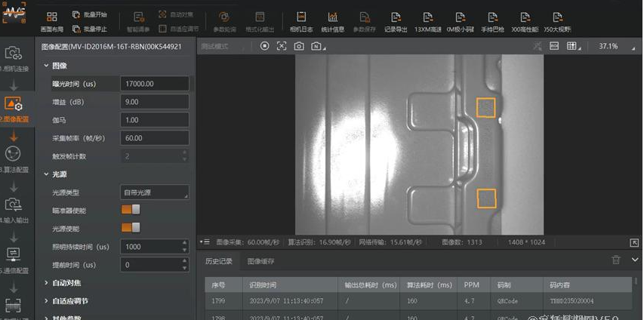Expand the 自适应调节 section
644x320 pixels.
[x=70, y=300]
